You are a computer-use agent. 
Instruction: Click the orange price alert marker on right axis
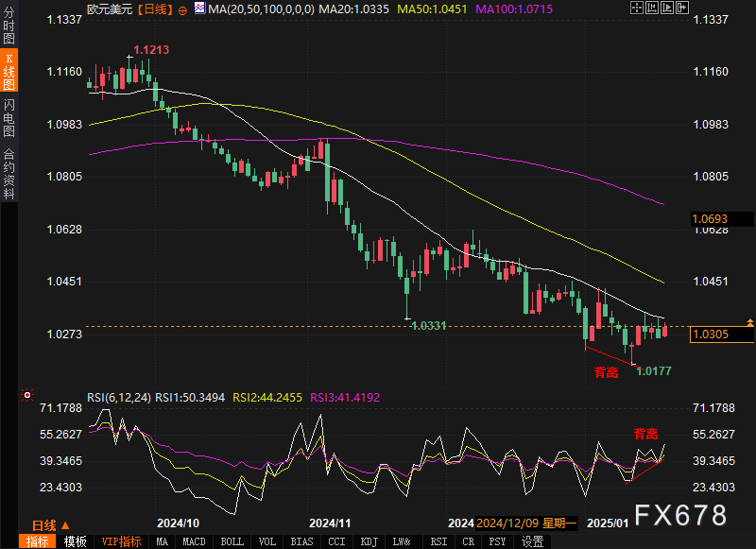[x=750, y=323]
